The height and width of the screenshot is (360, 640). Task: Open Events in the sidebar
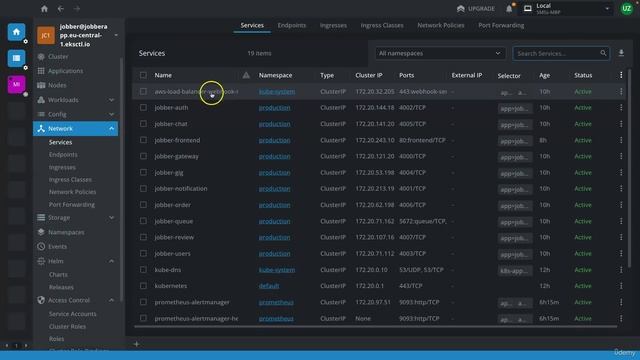(x=57, y=246)
